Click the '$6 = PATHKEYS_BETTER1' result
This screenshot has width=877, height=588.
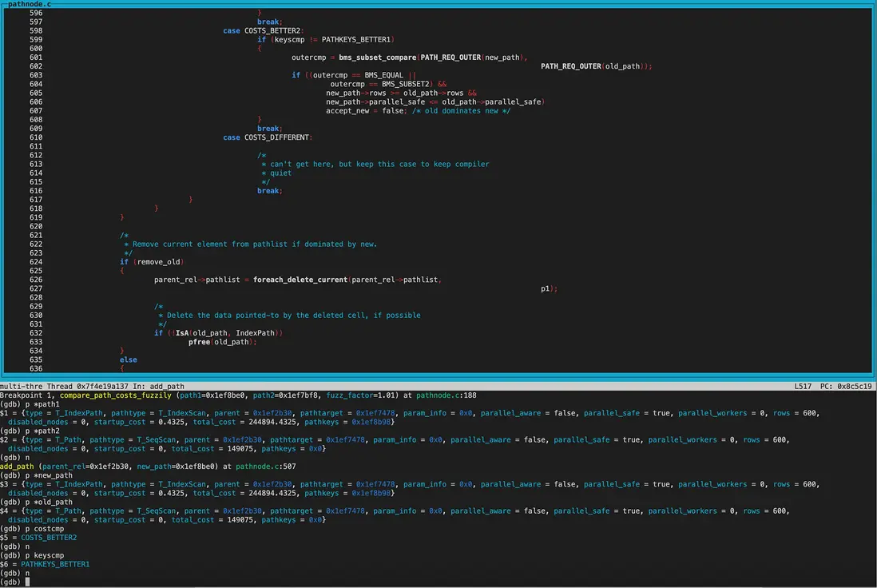(45, 564)
